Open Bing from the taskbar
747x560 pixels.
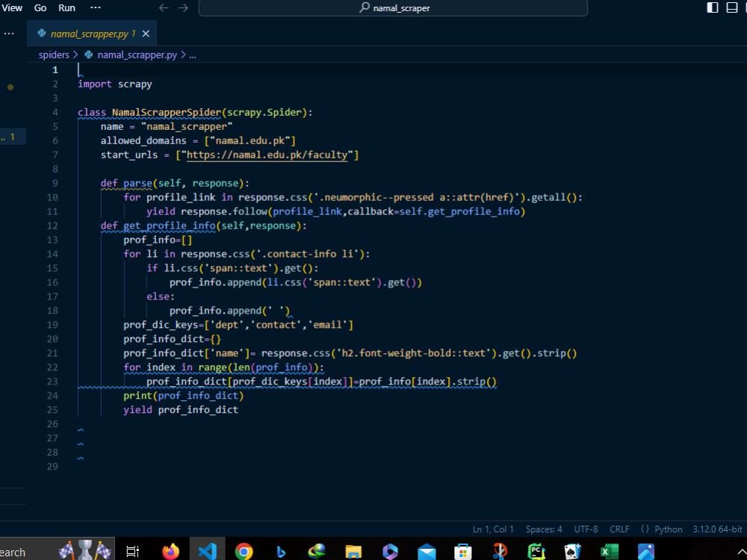[281, 552]
